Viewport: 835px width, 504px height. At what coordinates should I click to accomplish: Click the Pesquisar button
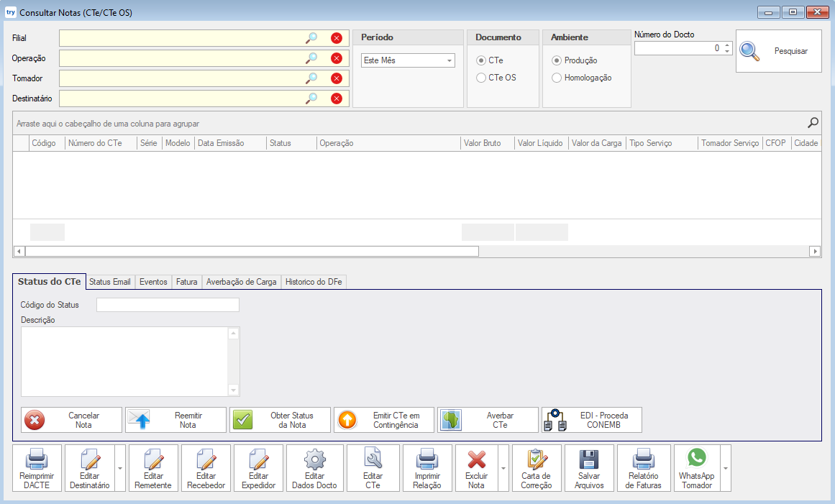coord(779,51)
